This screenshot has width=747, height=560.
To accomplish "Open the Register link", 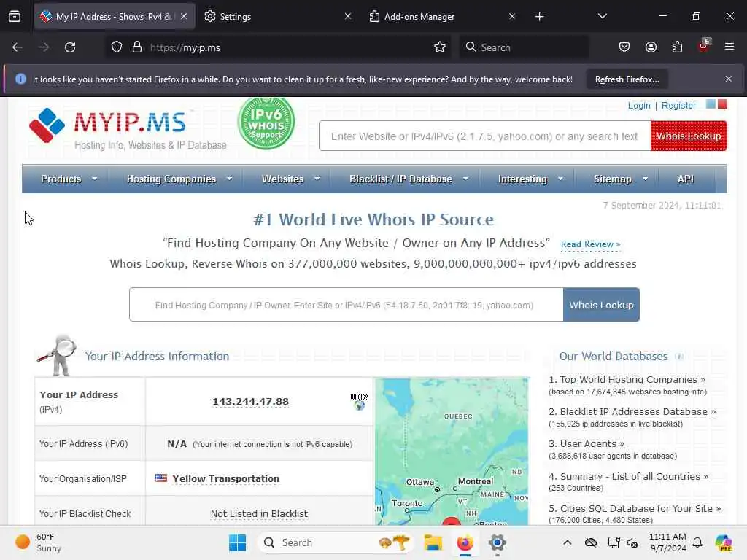I will pyautogui.click(x=678, y=106).
